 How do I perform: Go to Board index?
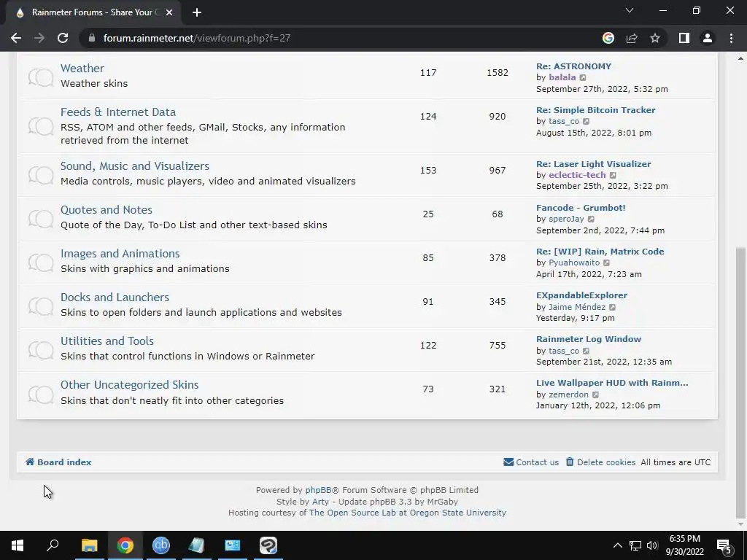(58, 462)
